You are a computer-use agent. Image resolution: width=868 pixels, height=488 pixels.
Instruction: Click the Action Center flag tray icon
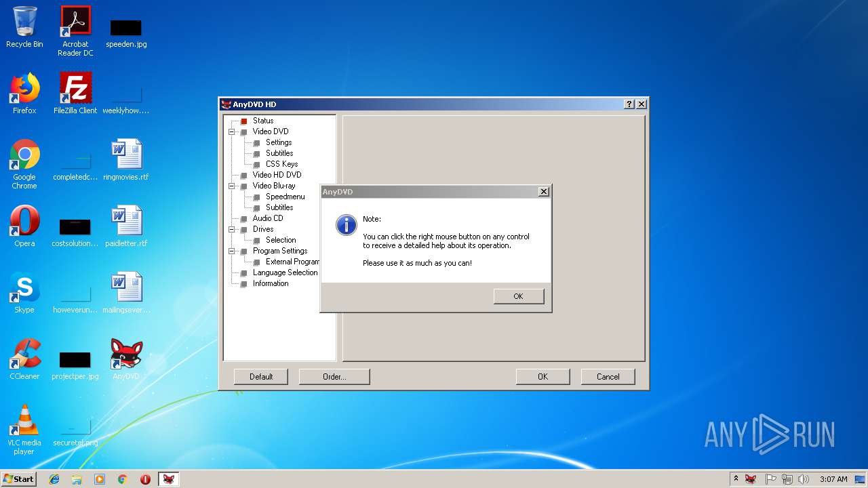(x=770, y=479)
